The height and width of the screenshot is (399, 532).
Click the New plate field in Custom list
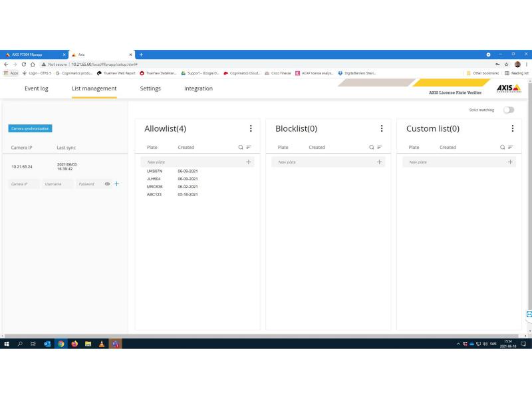pyautogui.click(x=452, y=162)
